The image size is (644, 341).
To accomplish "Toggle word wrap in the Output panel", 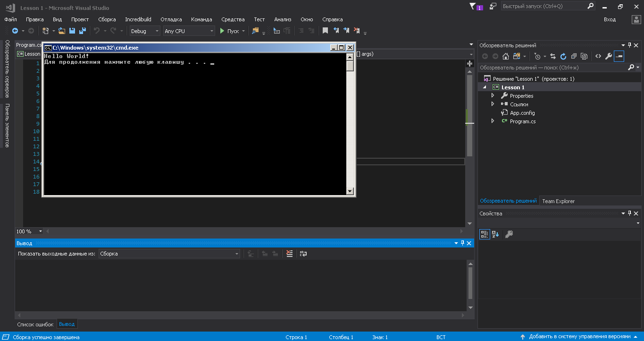I will coord(303,254).
